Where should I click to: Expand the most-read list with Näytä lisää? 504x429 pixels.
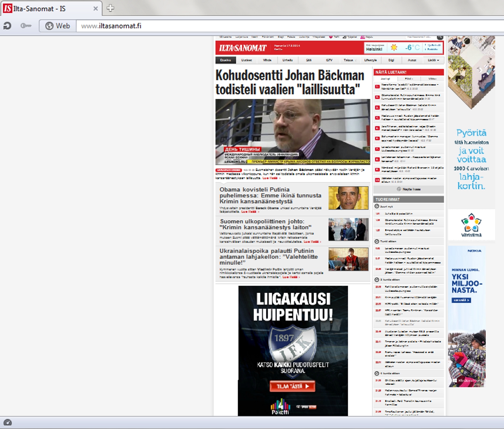coord(409,189)
